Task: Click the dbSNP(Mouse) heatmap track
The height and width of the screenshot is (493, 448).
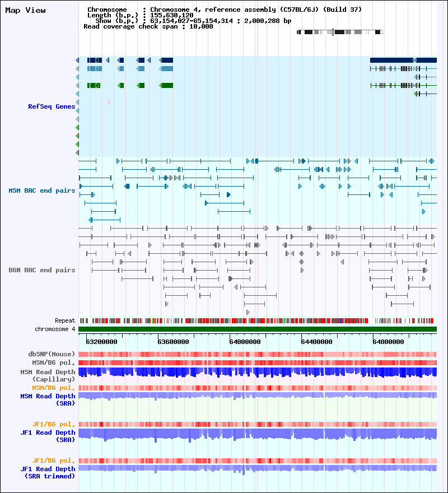Action: coord(258,354)
